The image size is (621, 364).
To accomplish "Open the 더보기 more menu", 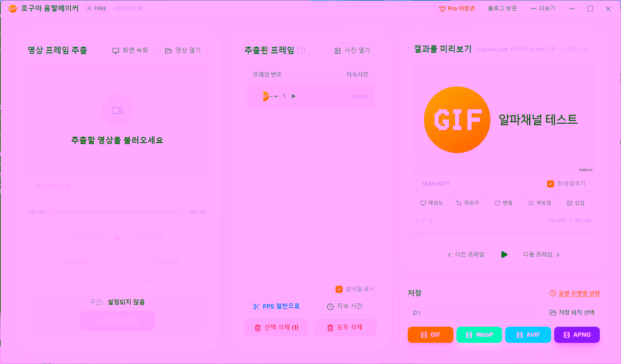I will (543, 8).
